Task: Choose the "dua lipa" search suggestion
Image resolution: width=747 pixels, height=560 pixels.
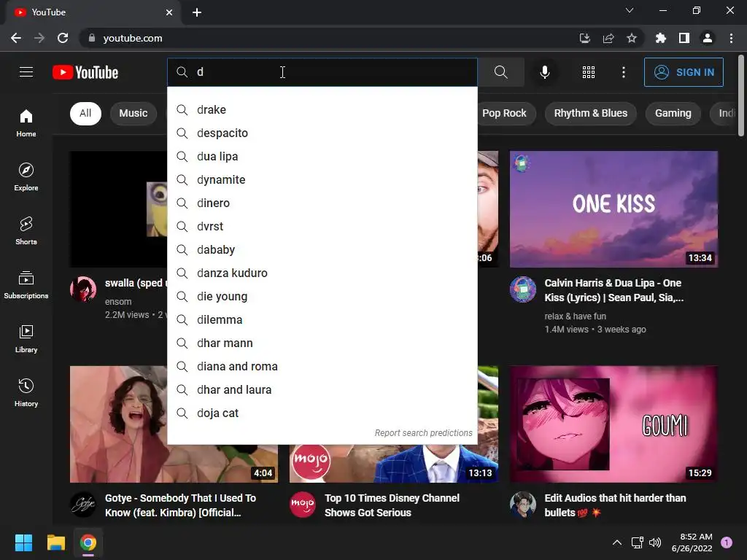Action: pos(322,156)
